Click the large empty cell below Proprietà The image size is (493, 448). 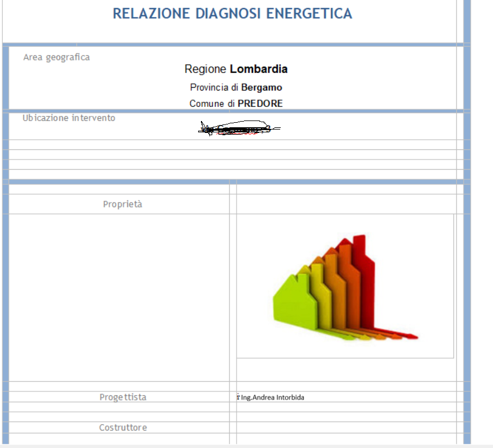click(119, 297)
